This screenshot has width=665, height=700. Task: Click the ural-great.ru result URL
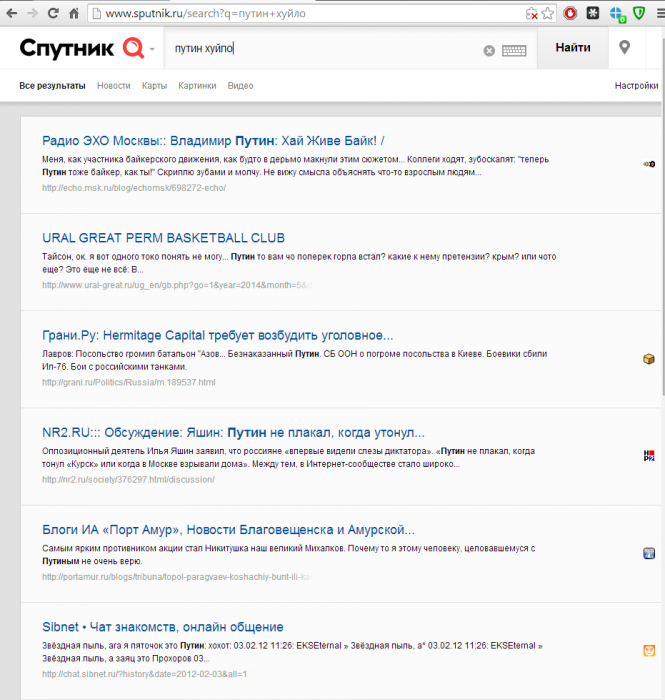pyautogui.click(x=177, y=285)
